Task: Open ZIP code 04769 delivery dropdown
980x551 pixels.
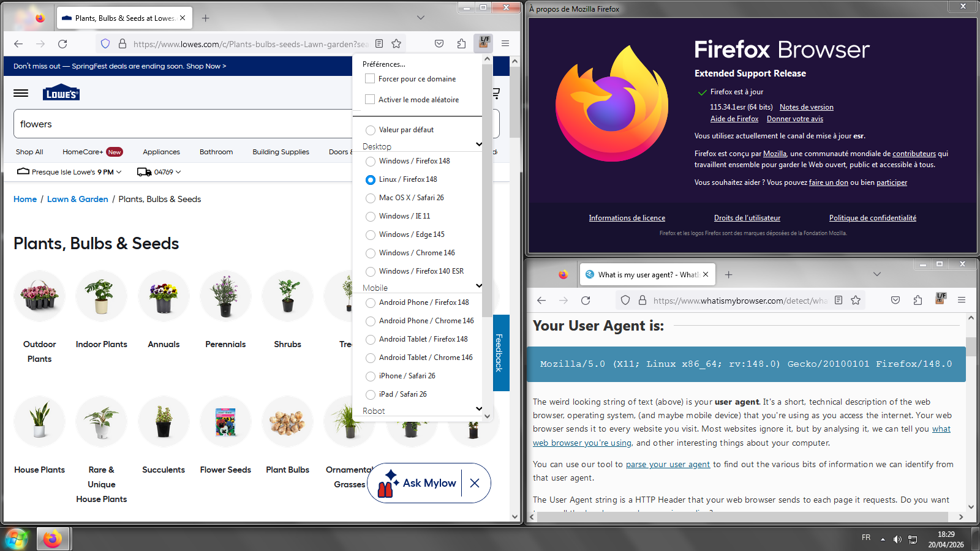Action: coord(159,172)
